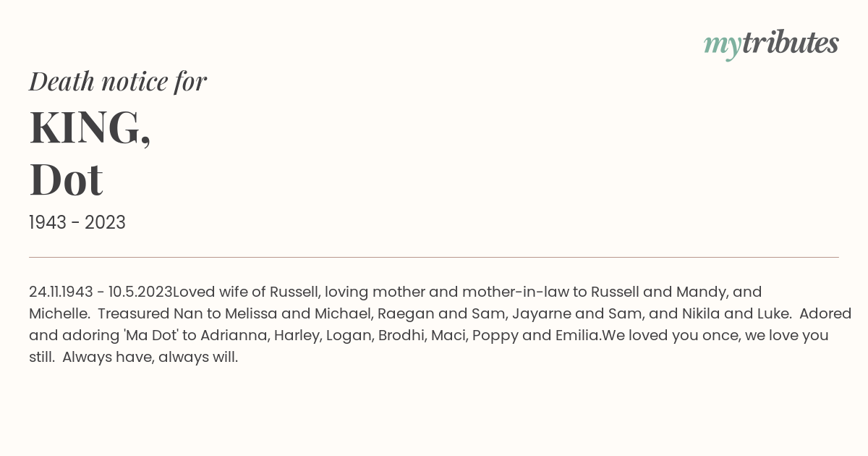The image size is (868, 456).
Task: Click the name 'Adrianna' in notice
Action: pyautogui.click(x=233, y=335)
